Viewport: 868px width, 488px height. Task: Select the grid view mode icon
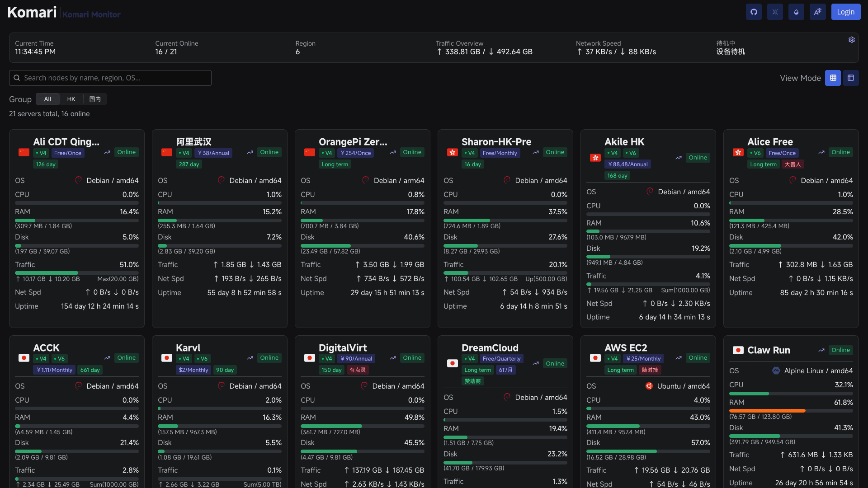click(833, 78)
